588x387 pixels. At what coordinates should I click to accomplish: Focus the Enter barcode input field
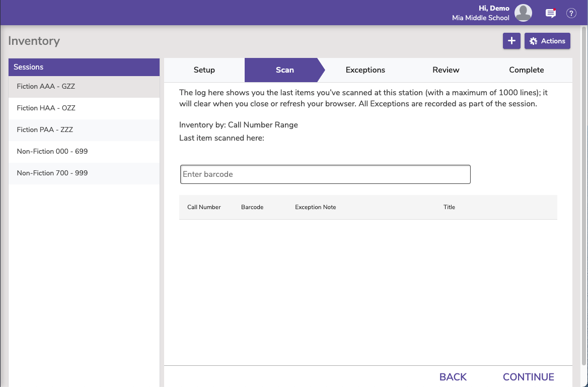point(325,174)
